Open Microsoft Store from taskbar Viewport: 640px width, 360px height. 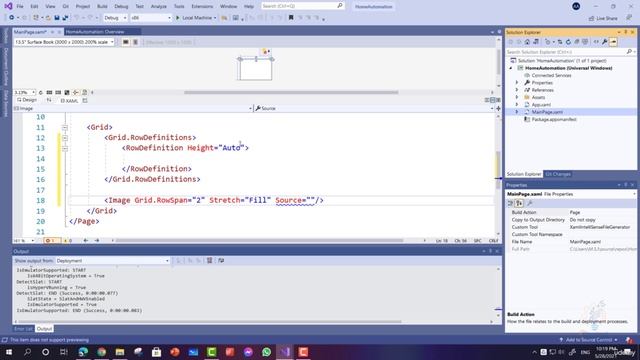point(157,352)
